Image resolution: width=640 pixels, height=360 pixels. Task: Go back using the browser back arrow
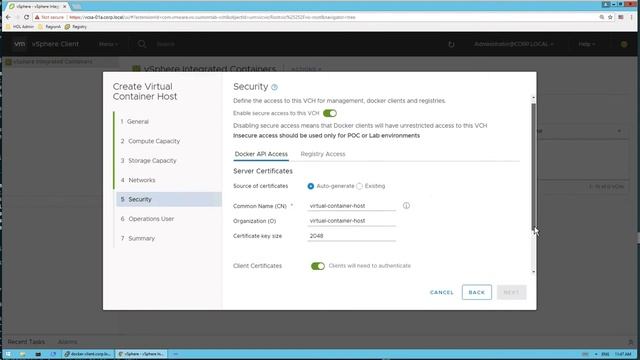coord(9,17)
